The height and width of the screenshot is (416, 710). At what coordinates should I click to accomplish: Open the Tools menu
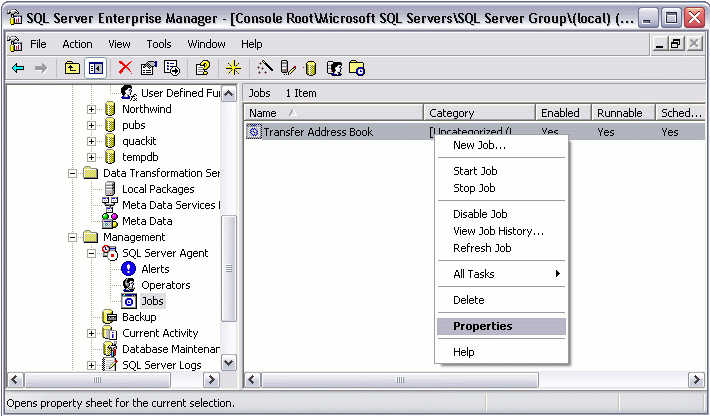pyautogui.click(x=159, y=44)
